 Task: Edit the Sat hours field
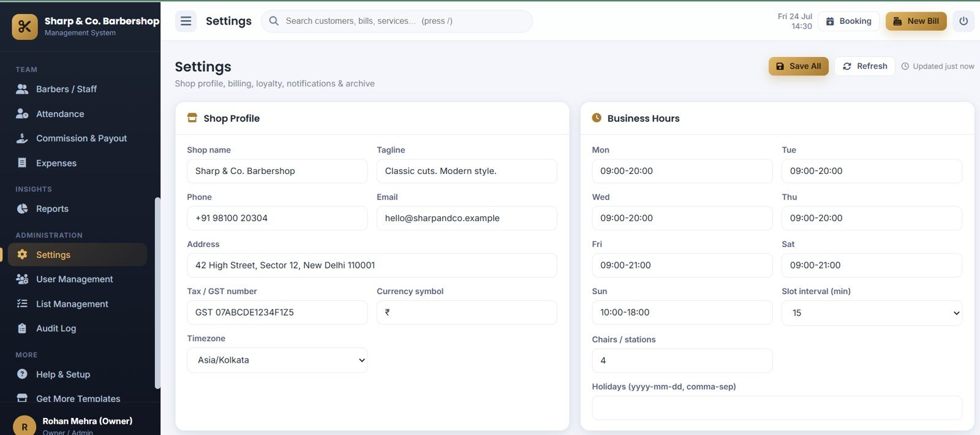pos(872,265)
